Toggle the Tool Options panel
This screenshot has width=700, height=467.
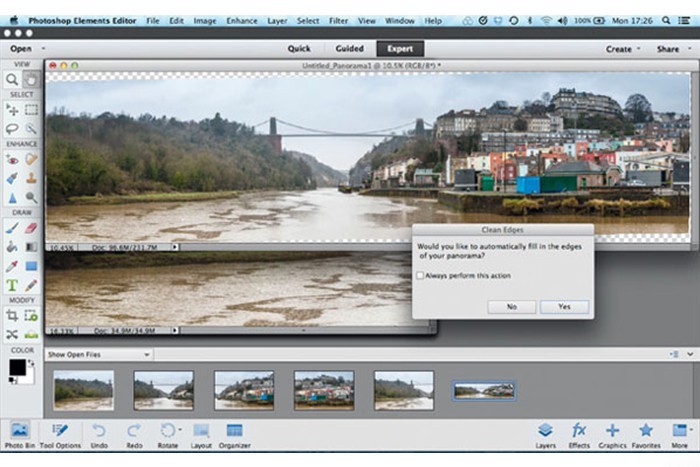point(61,432)
